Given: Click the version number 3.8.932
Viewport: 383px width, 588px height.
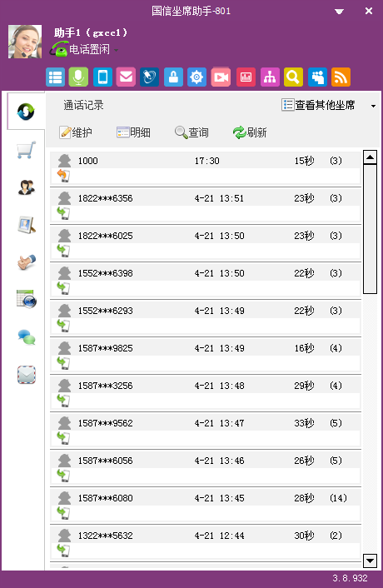Looking at the screenshot, I should tap(350, 578).
